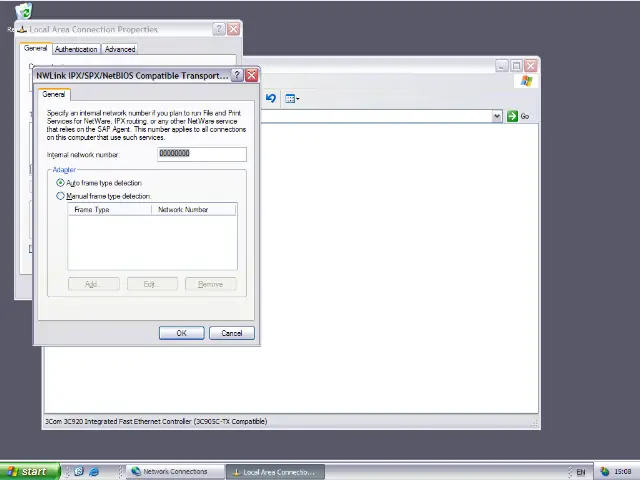Click the Go label beside the address bar

click(x=525, y=116)
